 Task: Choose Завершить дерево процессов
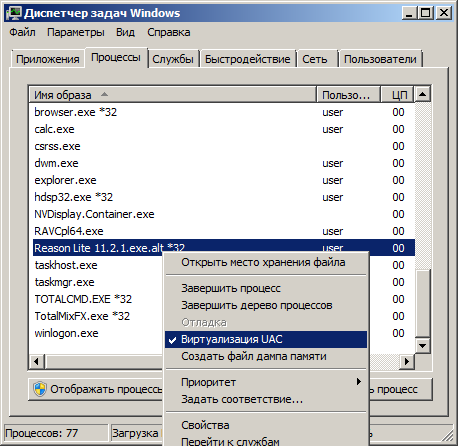(x=266, y=305)
